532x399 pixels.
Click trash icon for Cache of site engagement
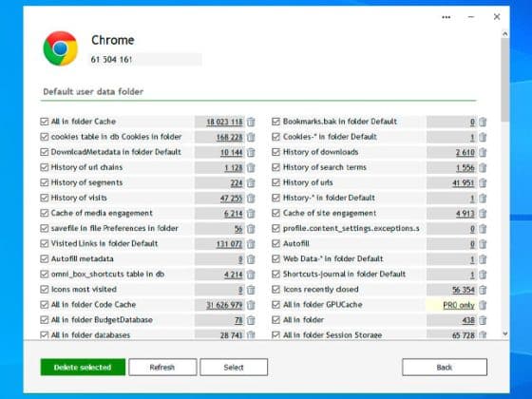483,214
